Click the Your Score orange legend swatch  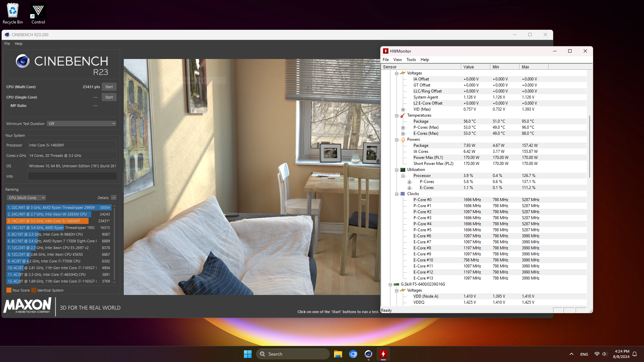[9, 290]
